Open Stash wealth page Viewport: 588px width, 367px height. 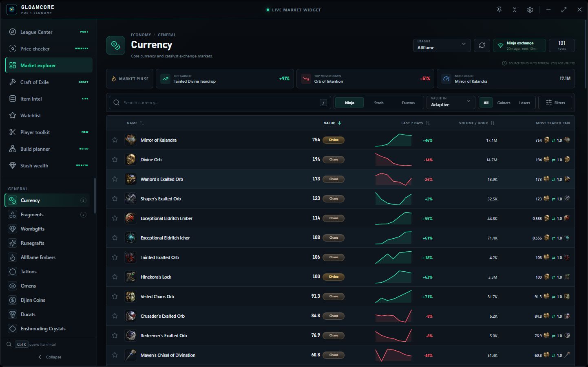[49, 165]
